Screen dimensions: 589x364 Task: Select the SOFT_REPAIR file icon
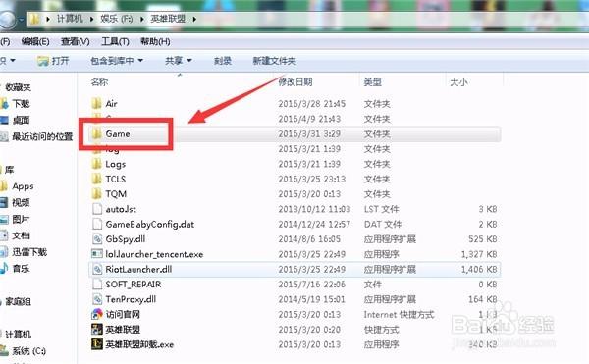[x=97, y=284]
